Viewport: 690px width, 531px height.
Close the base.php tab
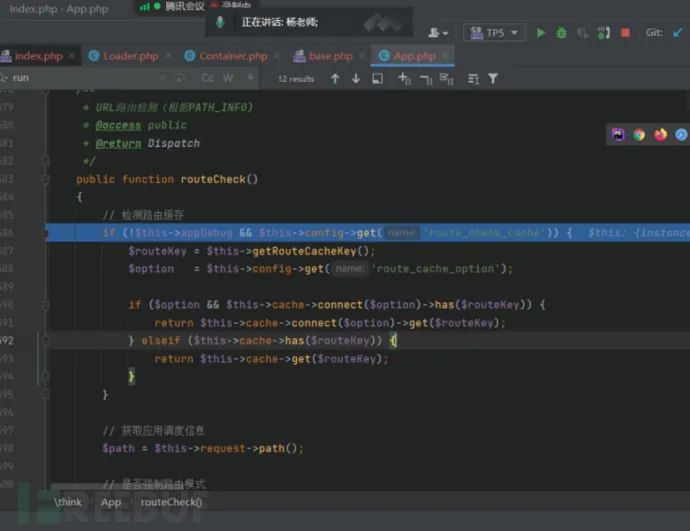click(362, 56)
